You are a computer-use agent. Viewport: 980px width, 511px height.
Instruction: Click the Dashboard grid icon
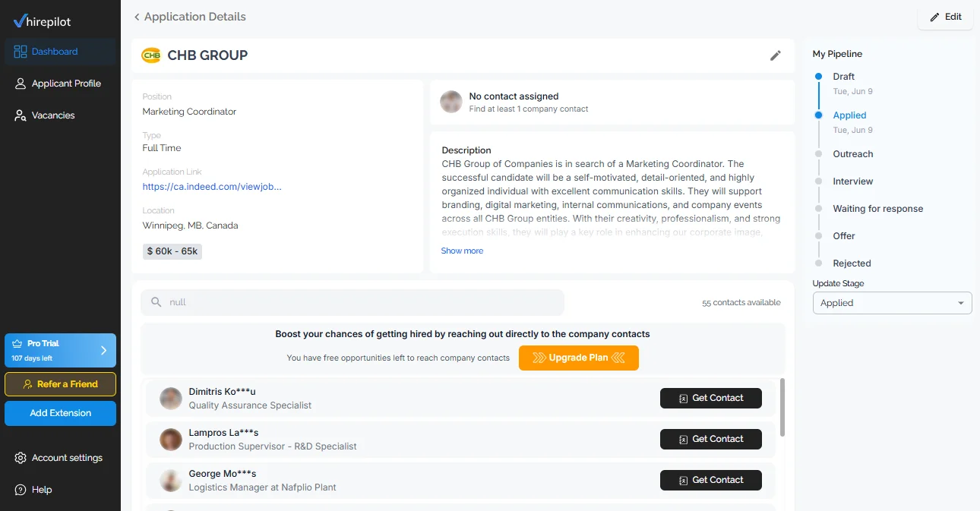click(x=21, y=52)
